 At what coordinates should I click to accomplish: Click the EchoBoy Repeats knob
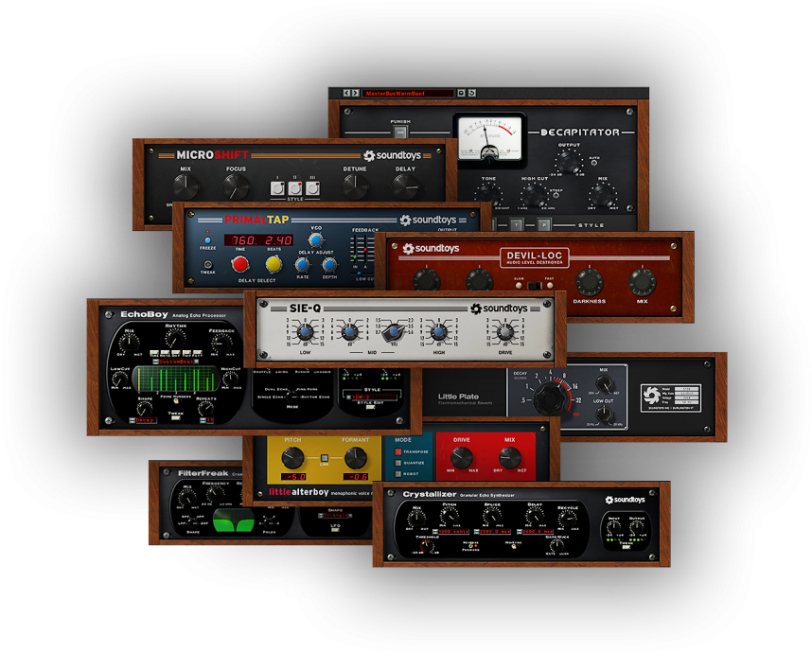[x=205, y=408]
